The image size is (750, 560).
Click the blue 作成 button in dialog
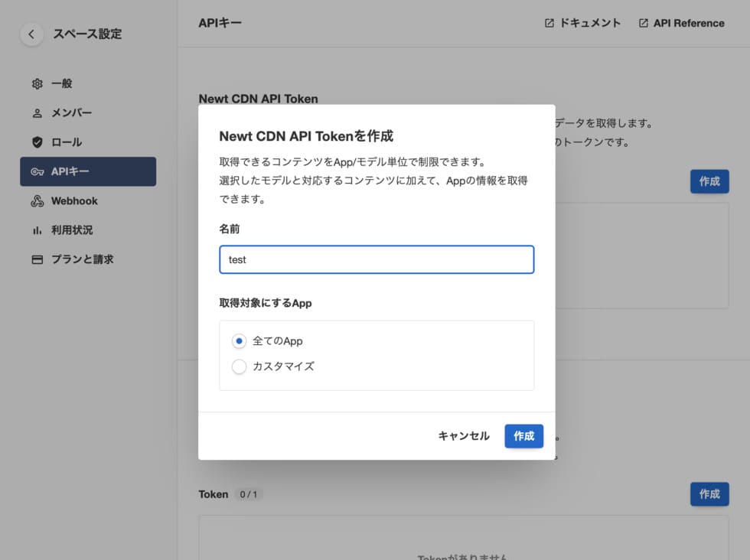pos(523,436)
